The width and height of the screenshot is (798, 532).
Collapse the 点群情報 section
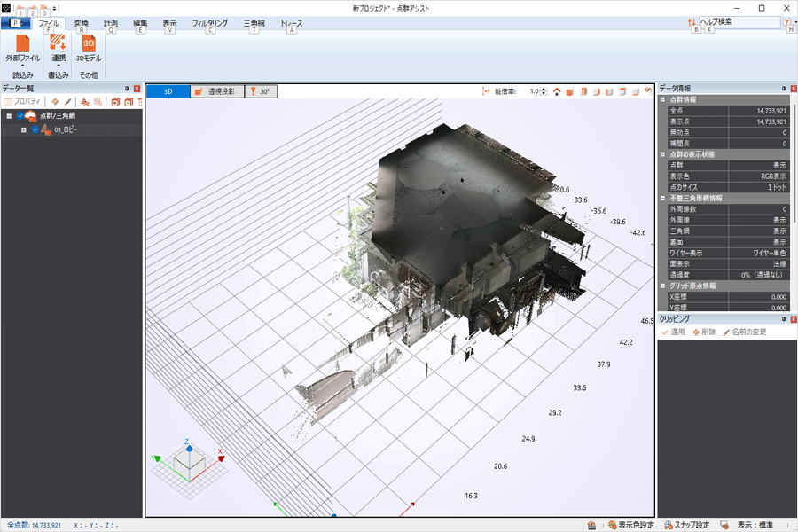coord(663,100)
